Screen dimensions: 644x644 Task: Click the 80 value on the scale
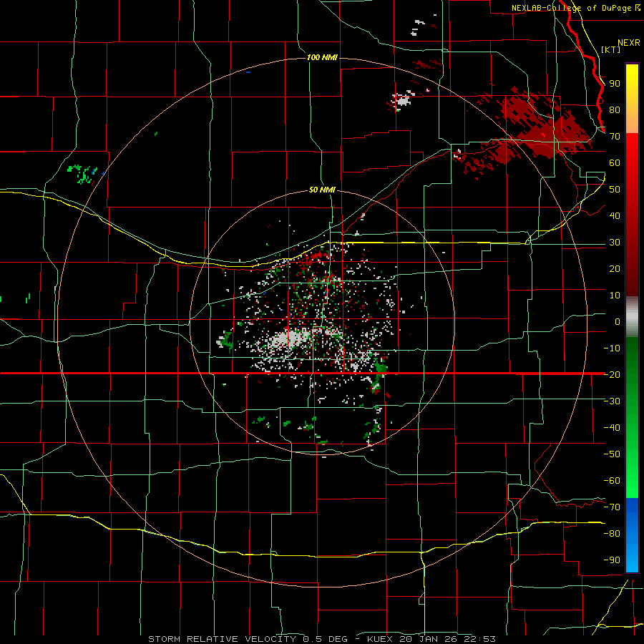pyautogui.click(x=615, y=110)
